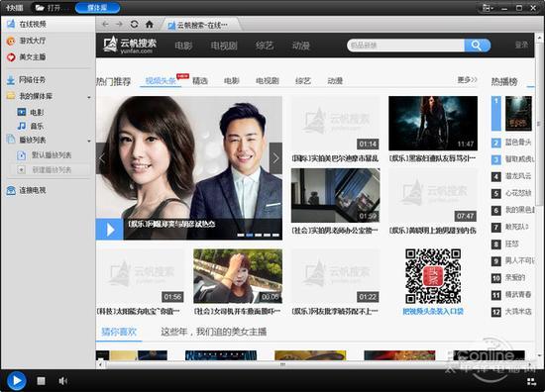
Task: Open 综艺 in the top navigation
Action: pyautogui.click(x=265, y=46)
